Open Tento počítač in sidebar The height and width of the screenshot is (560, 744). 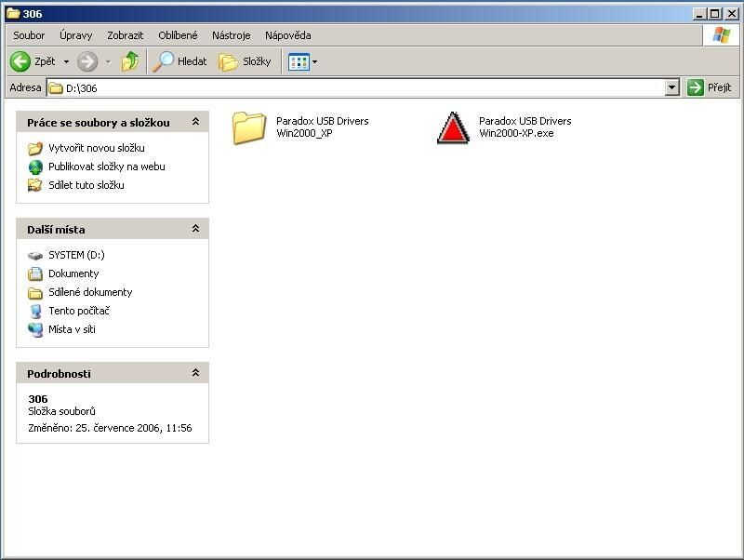coord(78,311)
